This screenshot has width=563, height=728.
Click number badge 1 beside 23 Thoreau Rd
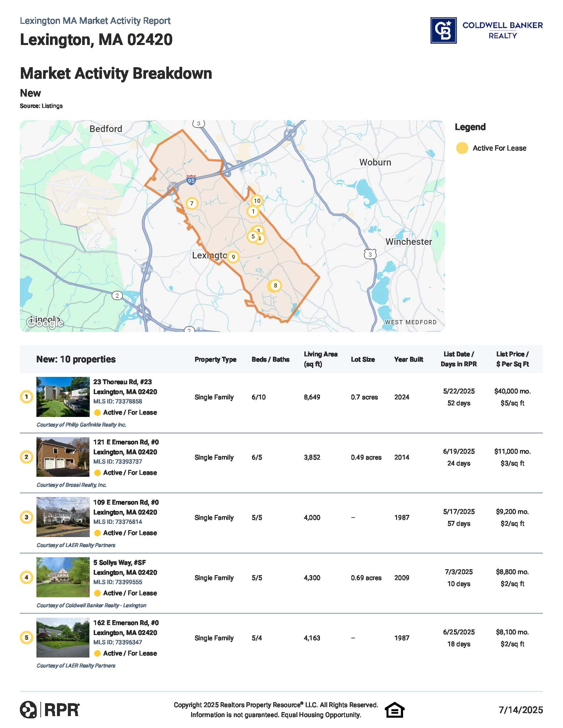26,397
